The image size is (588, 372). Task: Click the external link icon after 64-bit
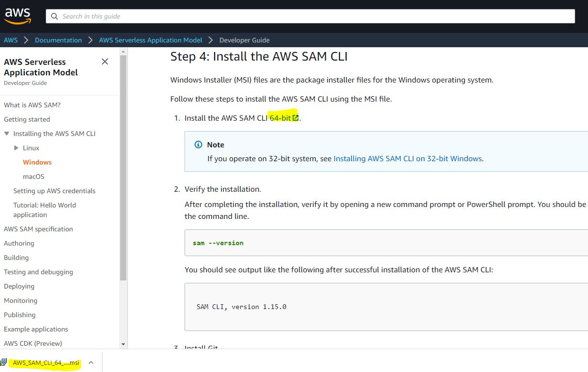click(296, 118)
